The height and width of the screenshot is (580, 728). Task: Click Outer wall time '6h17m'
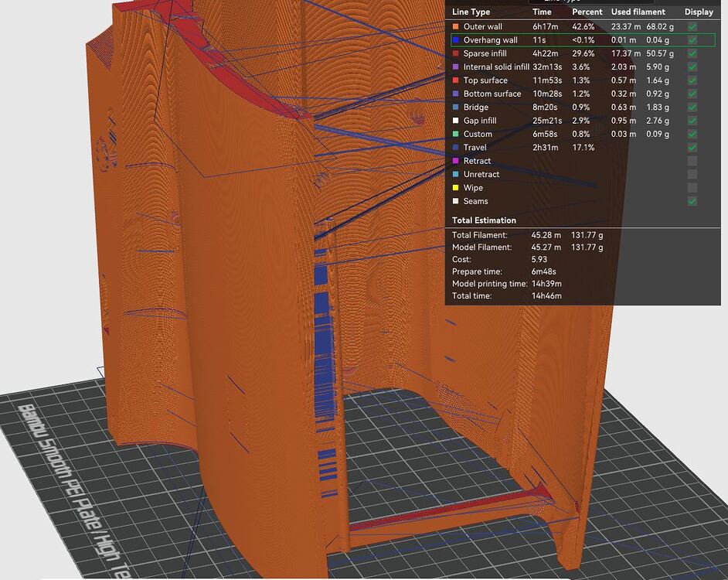tap(545, 27)
